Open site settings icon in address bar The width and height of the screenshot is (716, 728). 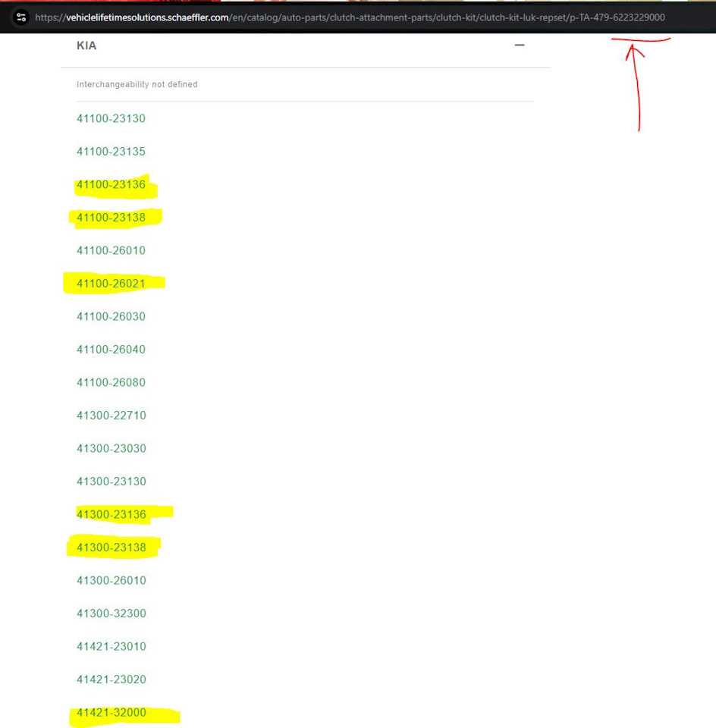21,17
